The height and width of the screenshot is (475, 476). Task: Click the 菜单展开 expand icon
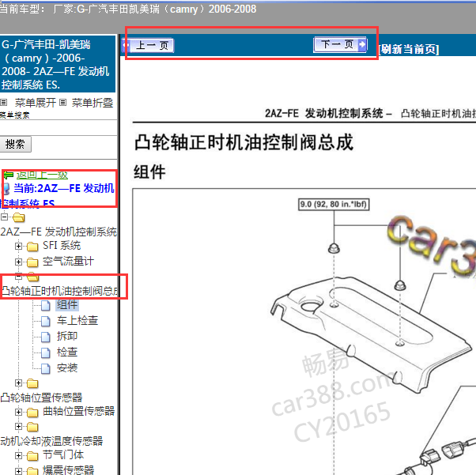point(4,102)
